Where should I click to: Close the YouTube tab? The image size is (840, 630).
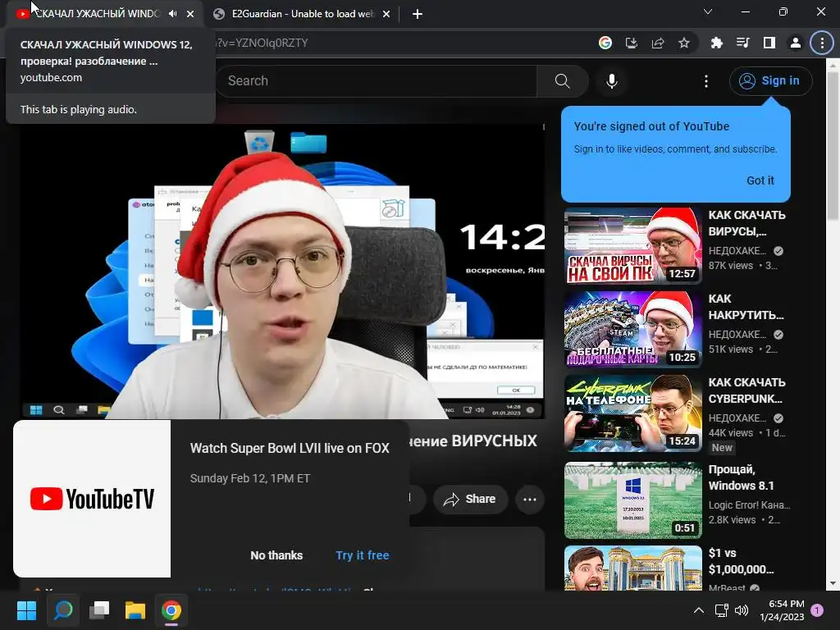tap(190, 14)
